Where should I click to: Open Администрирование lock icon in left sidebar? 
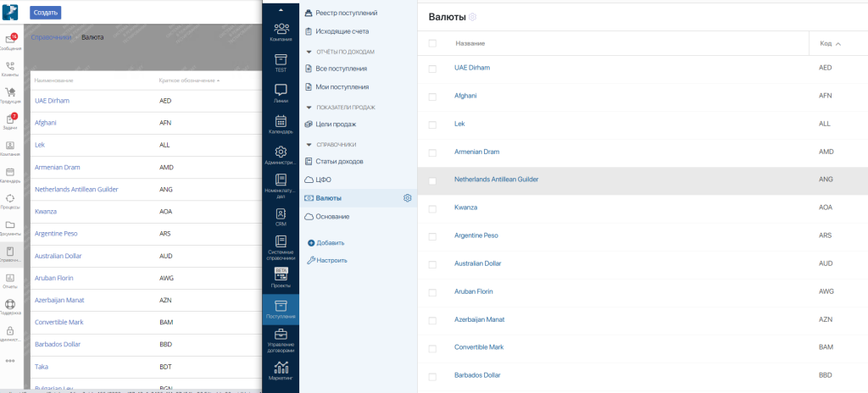(10, 330)
